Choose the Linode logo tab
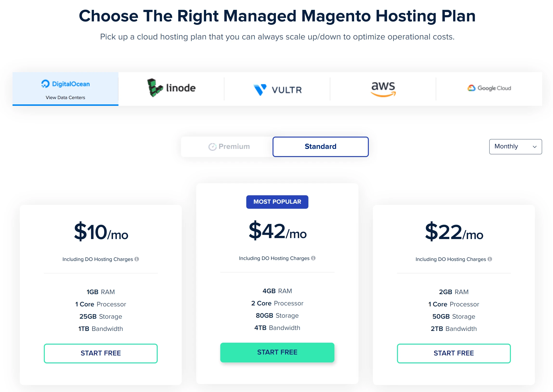Image resolution: width=553 pixels, height=392 pixels. 171,88
